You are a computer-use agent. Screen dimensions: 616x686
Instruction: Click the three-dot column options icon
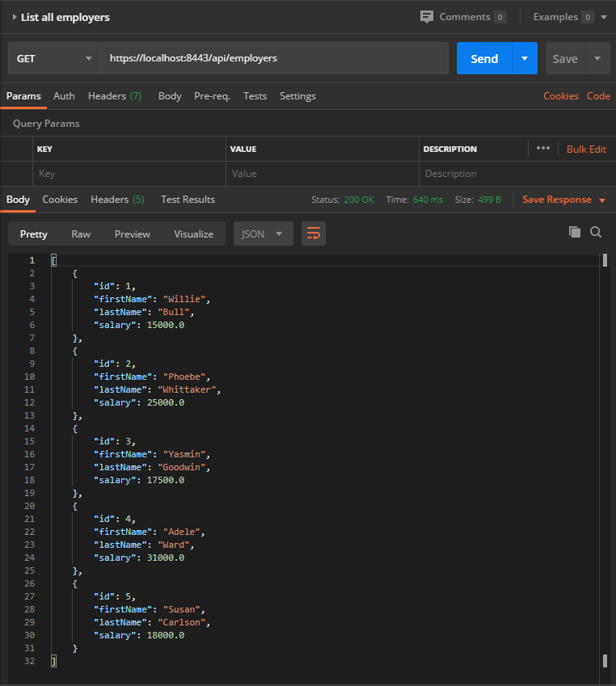(543, 149)
